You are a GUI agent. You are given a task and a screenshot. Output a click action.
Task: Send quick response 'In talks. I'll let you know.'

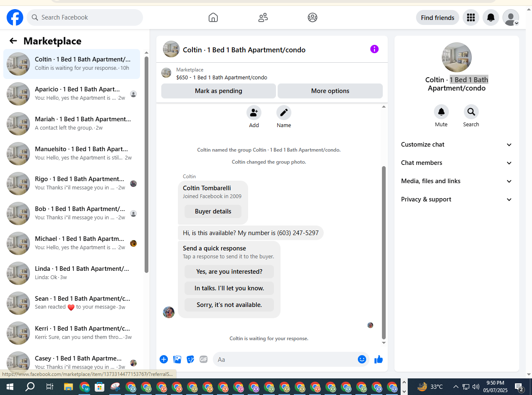point(229,288)
